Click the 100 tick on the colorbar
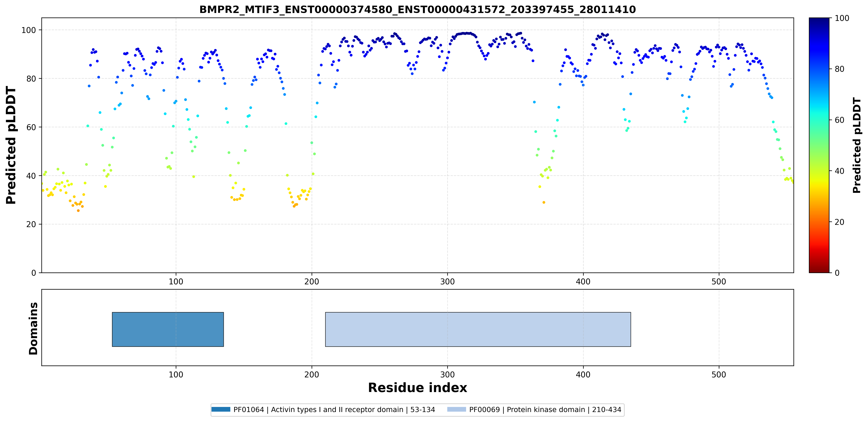 click(842, 18)
